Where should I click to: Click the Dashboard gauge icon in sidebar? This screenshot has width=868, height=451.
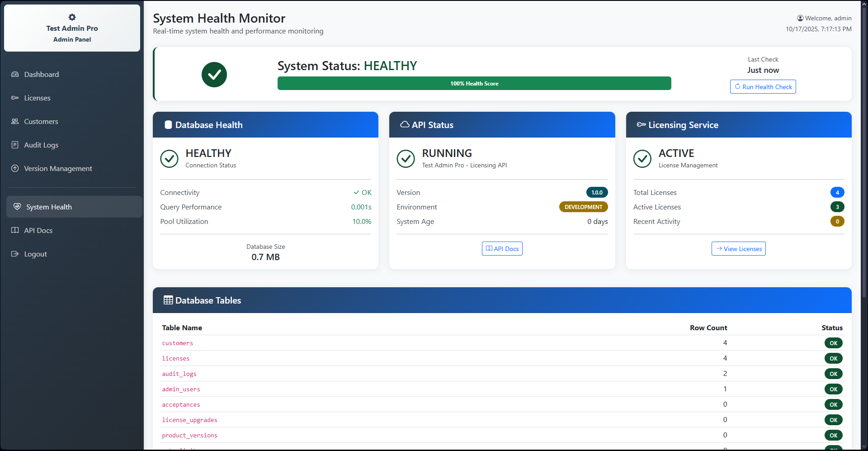(x=15, y=75)
